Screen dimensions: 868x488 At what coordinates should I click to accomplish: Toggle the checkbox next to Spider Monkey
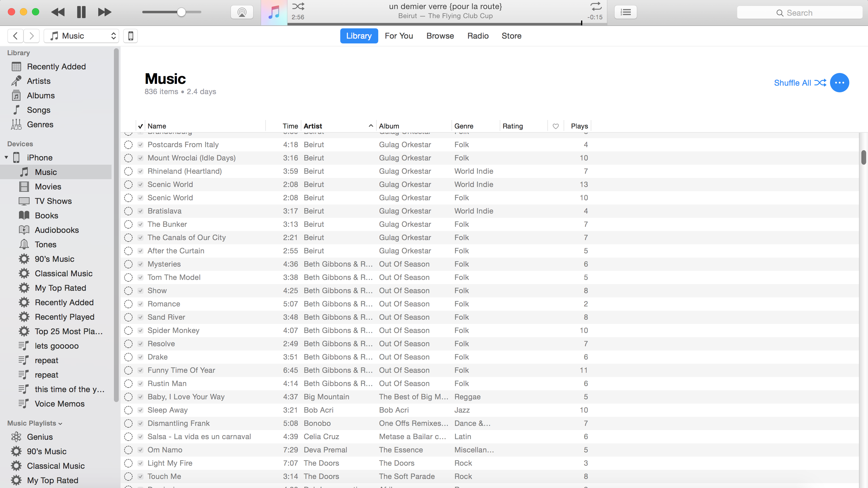[x=140, y=331]
